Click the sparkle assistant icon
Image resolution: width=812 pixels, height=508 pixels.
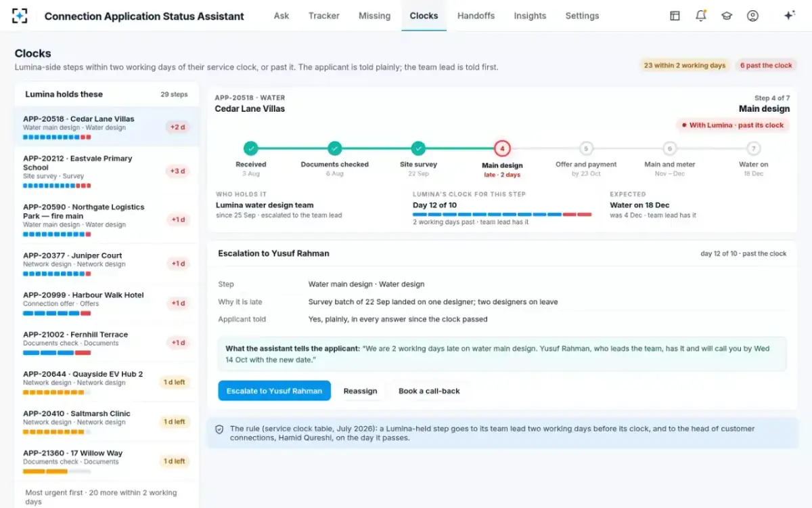[789, 16]
